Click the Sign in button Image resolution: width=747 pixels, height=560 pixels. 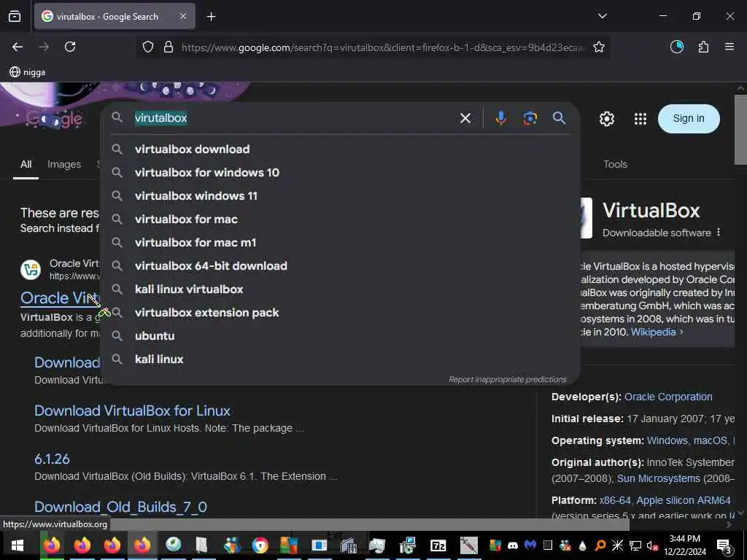click(x=689, y=118)
